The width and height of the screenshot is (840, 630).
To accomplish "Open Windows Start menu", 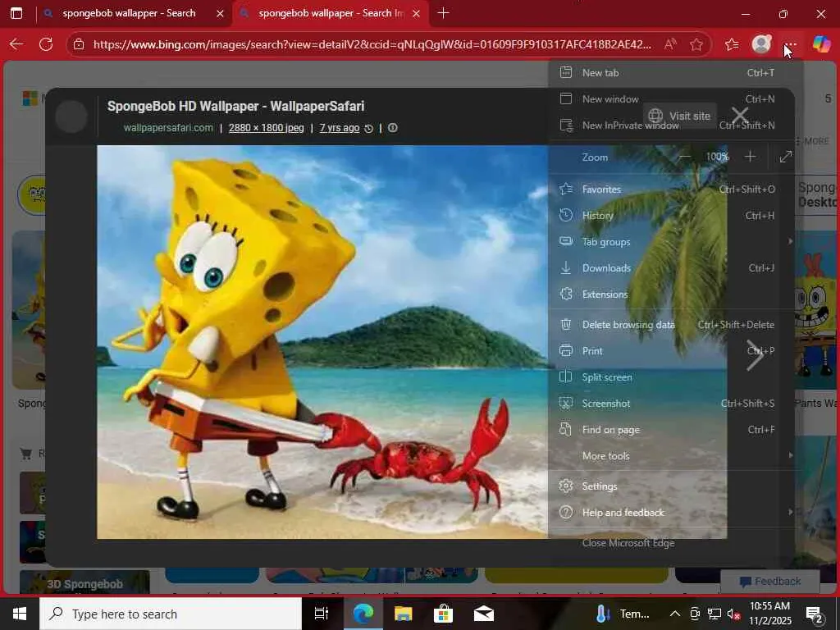I will coord(20,614).
